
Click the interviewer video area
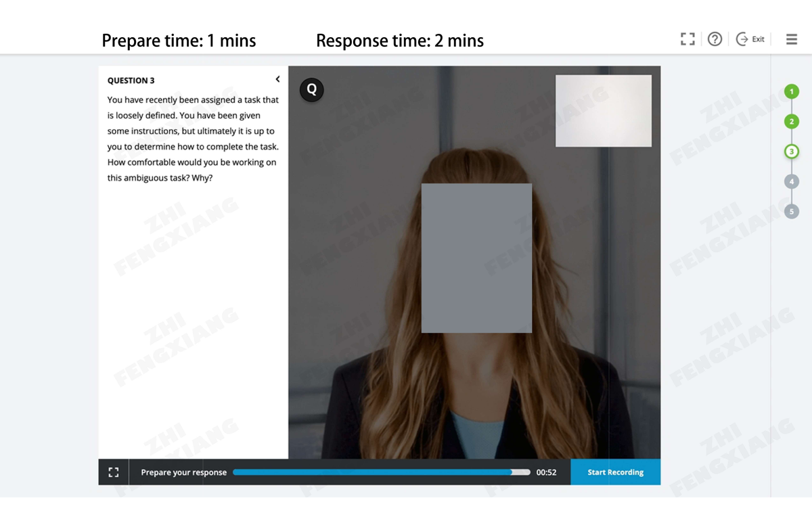[474, 262]
